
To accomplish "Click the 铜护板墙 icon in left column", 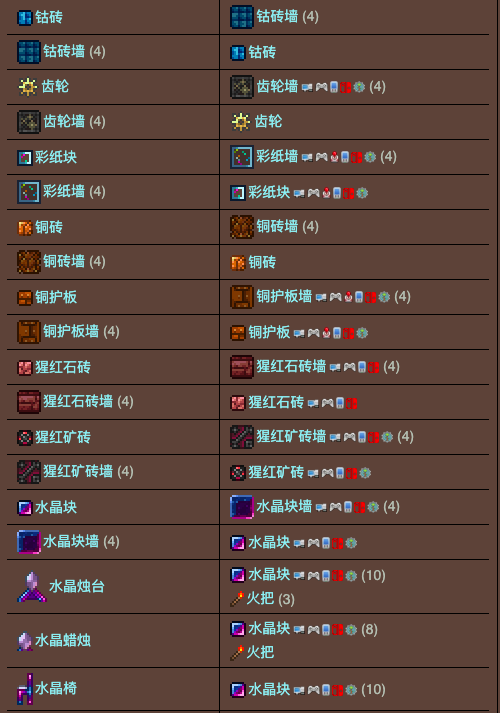I will pos(29,332).
